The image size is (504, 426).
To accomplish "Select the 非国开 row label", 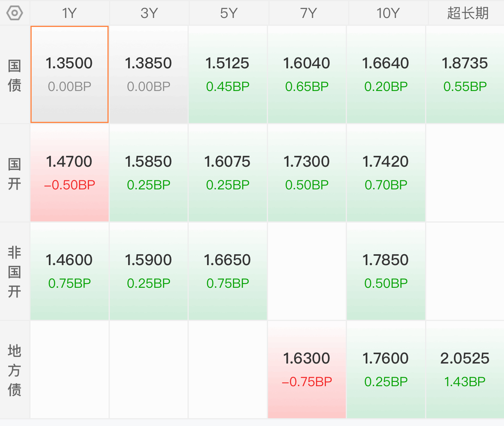I will click(x=14, y=272).
